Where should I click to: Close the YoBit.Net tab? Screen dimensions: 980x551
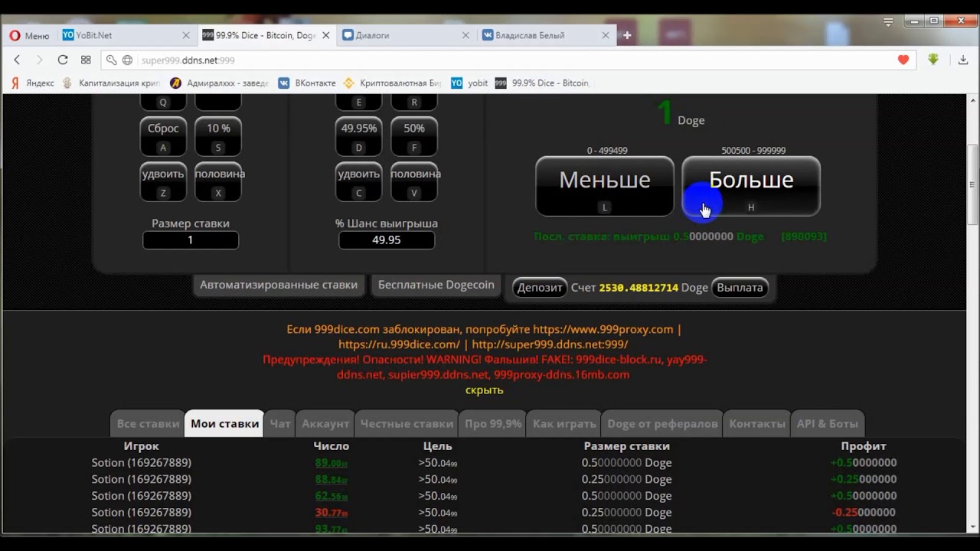pyautogui.click(x=186, y=35)
